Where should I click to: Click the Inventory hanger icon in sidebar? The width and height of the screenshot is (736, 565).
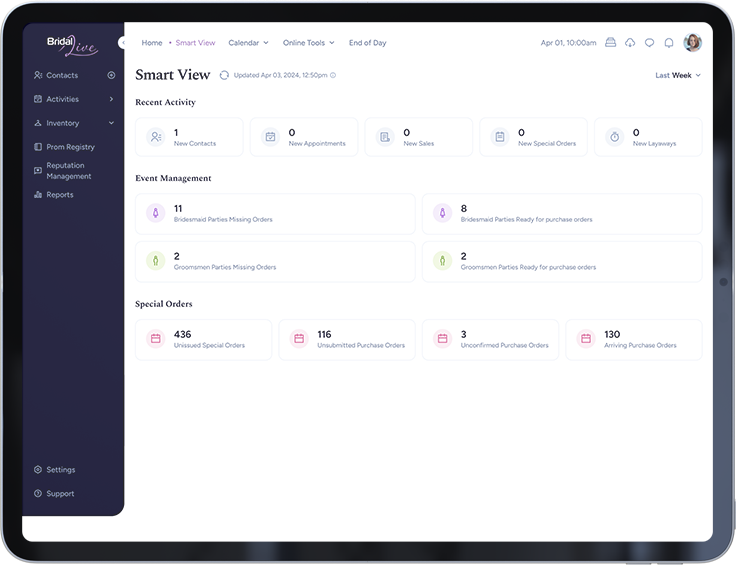click(38, 123)
